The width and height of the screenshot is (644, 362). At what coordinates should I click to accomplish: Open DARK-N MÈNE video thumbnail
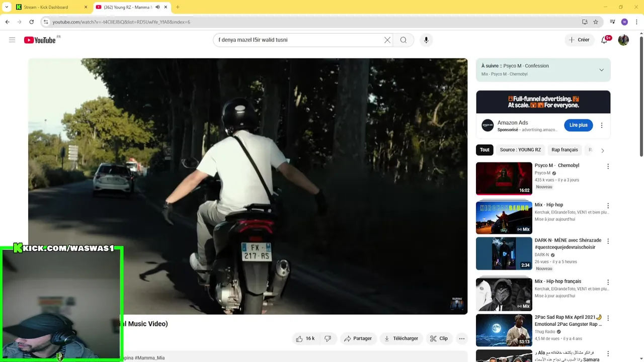pos(504,253)
